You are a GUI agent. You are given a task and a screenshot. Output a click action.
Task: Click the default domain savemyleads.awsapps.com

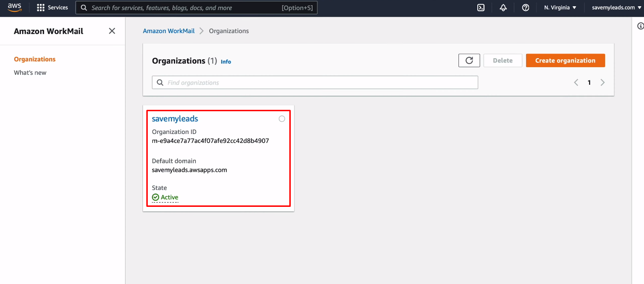coord(189,170)
